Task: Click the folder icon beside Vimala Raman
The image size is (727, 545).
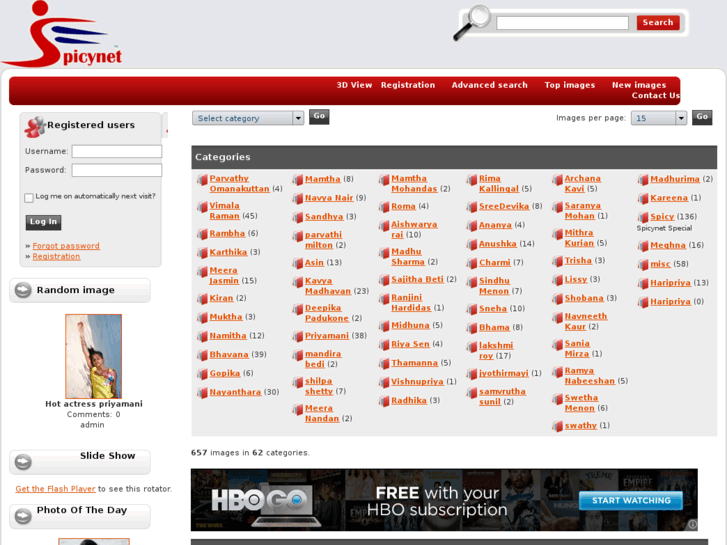Action: point(202,207)
